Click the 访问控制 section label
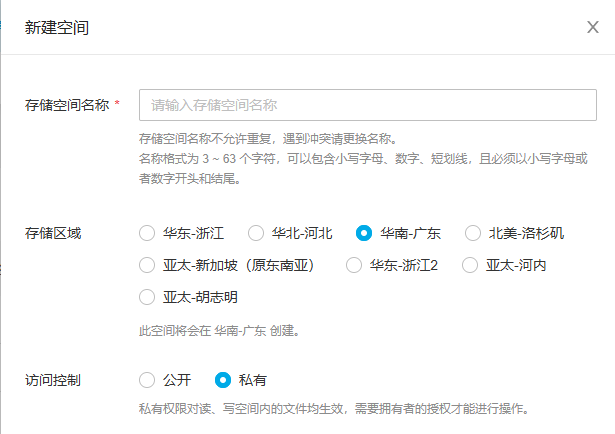Image resolution: width=615 pixels, height=434 pixels. click(53, 380)
